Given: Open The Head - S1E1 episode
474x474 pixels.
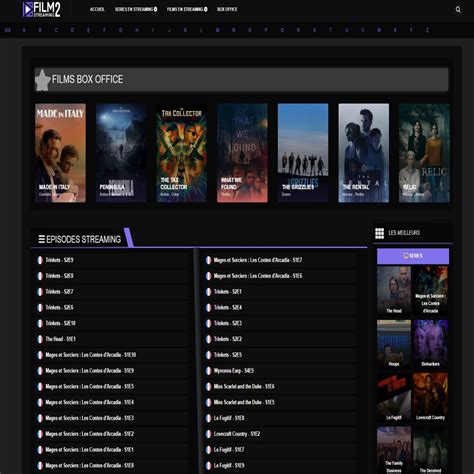Looking at the screenshot, I should point(61,339).
